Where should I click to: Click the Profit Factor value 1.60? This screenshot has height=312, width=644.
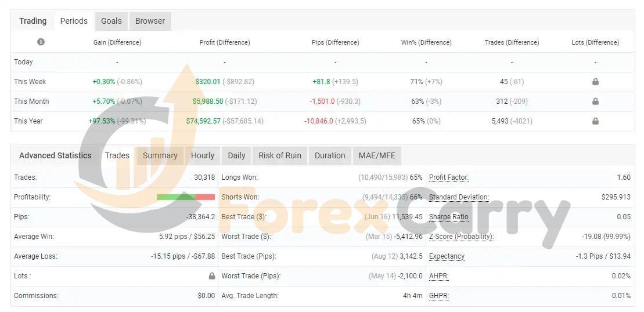624,177
